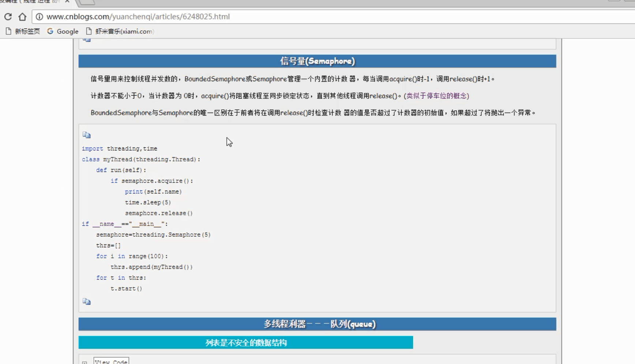The width and height of the screenshot is (635, 364).
Task: Click the paragraph starting 'BoundedSemaphore与Semaphore的唯一区别'
Action: pyautogui.click(x=313, y=113)
